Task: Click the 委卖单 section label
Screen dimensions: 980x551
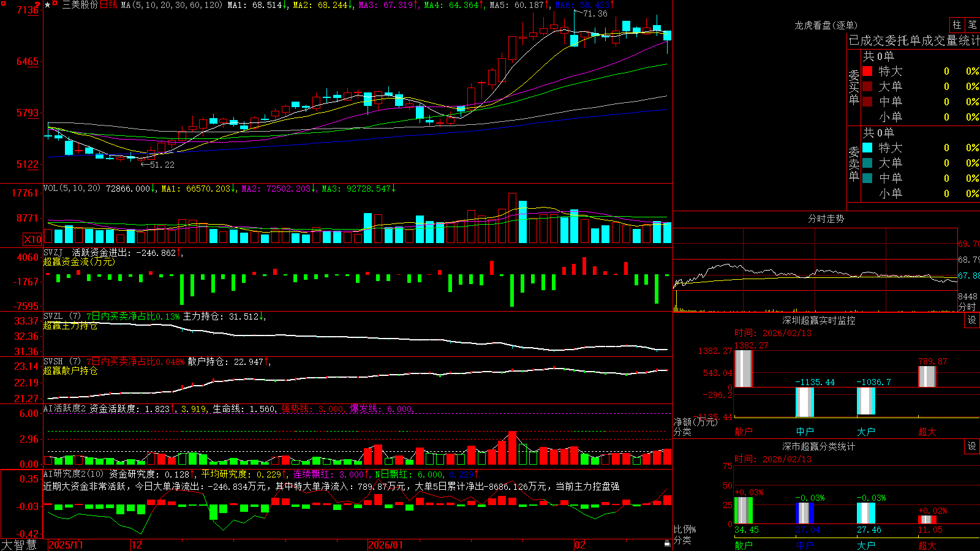Action: coord(854,164)
